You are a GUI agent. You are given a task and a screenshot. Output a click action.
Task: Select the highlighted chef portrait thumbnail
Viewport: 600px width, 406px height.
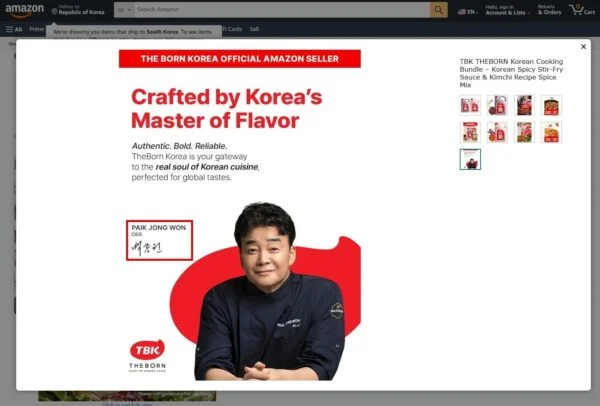pos(470,159)
